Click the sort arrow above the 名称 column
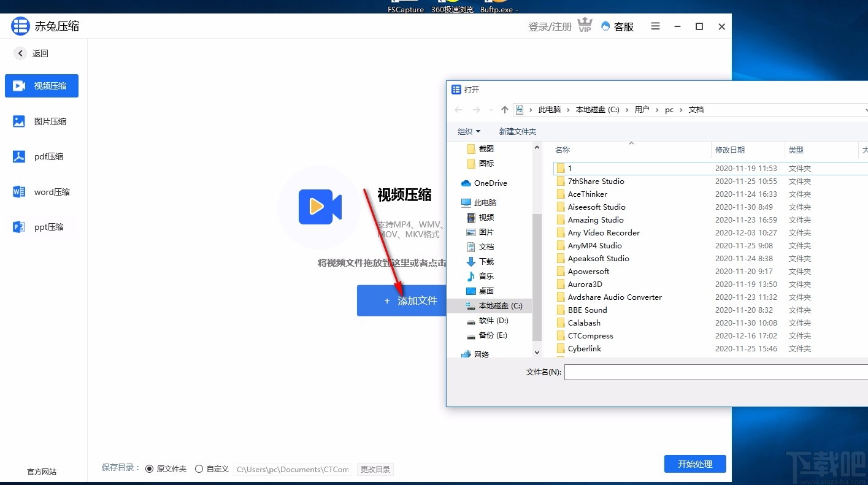Image resolution: width=868 pixels, height=485 pixels. (631, 143)
